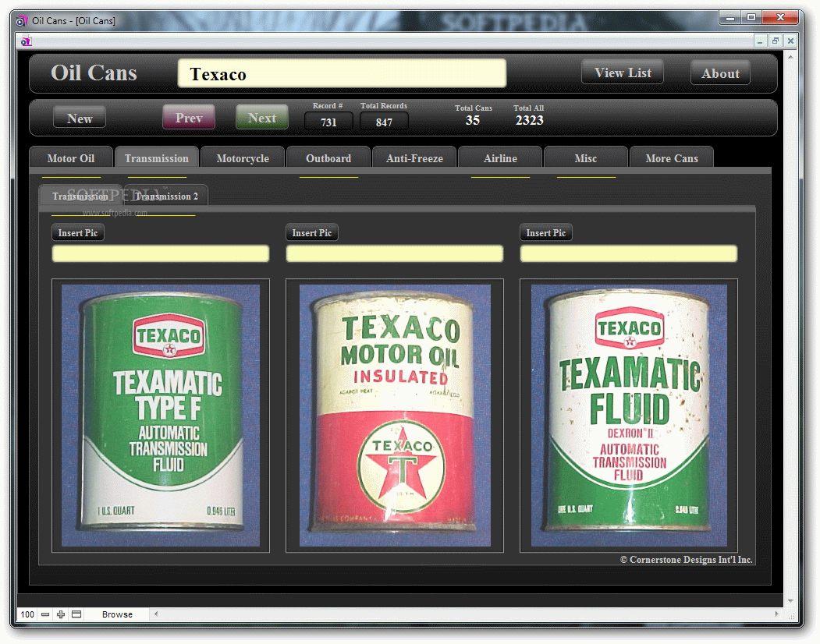The height and width of the screenshot is (644, 820).
Task: Show the More Cans tab
Action: point(672,157)
